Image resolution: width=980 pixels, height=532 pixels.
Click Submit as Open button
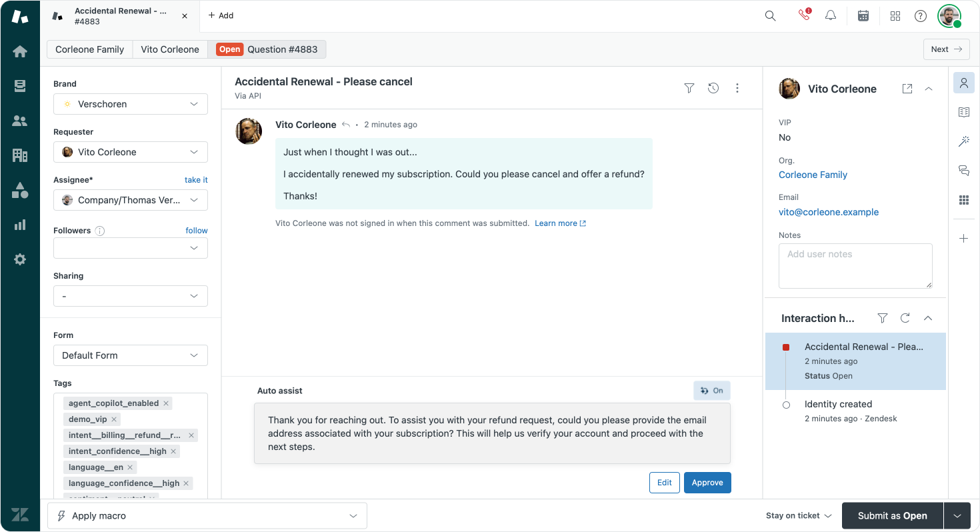click(892, 516)
